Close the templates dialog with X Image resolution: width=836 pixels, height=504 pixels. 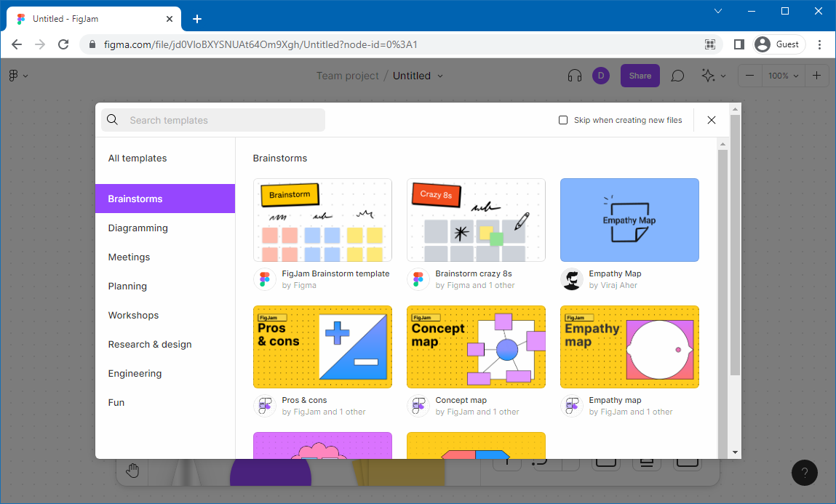pos(712,120)
